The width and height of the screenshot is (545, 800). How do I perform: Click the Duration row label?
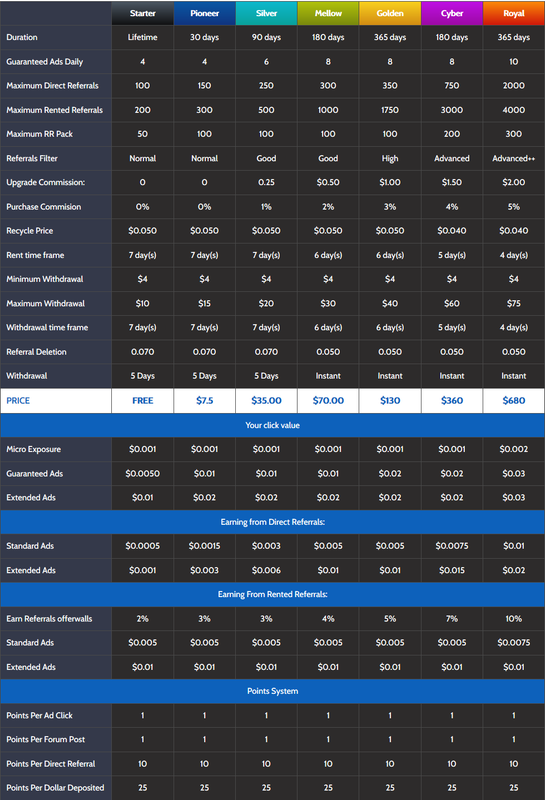pos(21,37)
